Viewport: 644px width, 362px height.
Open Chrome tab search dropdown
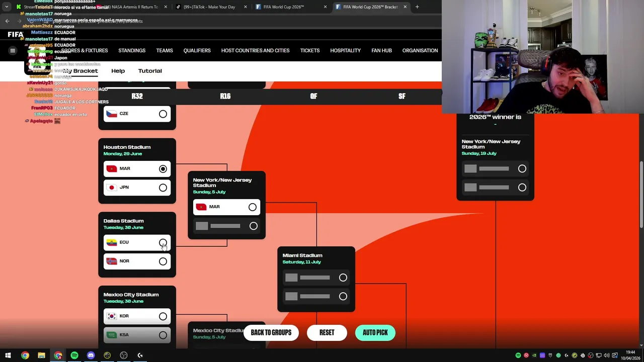coord(7,7)
